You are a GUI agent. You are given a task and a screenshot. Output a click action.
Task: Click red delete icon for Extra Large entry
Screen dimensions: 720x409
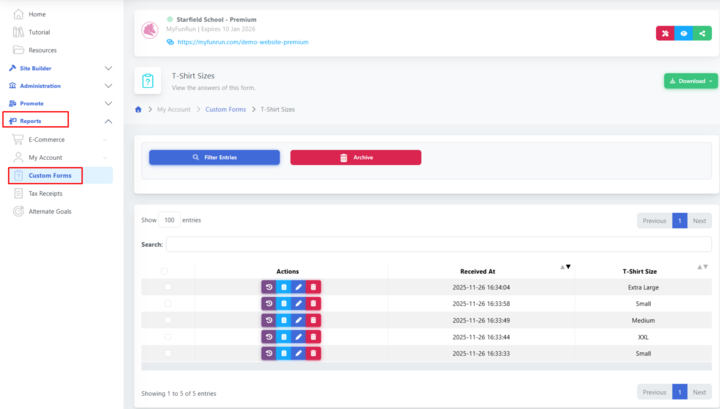coord(314,287)
